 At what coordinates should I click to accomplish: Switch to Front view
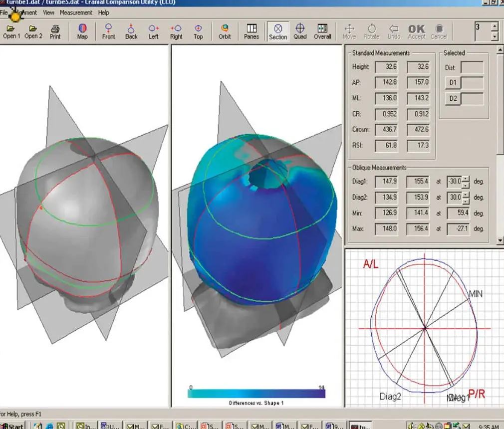(x=108, y=31)
